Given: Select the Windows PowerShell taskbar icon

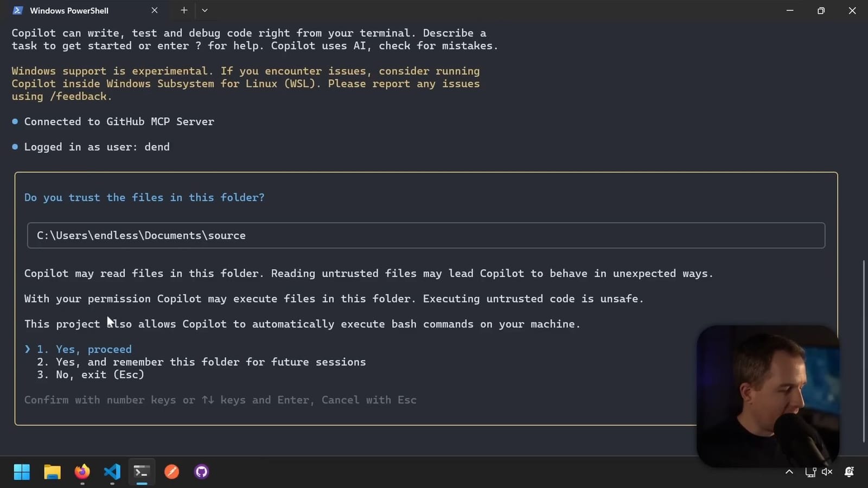Looking at the screenshot, I should point(142,472).
